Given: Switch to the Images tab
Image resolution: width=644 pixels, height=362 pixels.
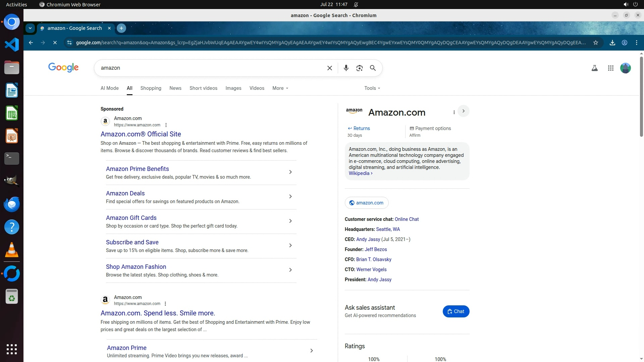Looking at the screenshot, I should tap(233, 88).
